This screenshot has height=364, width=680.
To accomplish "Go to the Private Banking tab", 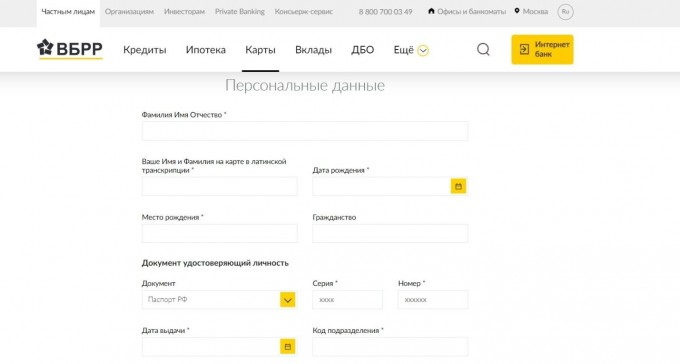I will 240,12.
